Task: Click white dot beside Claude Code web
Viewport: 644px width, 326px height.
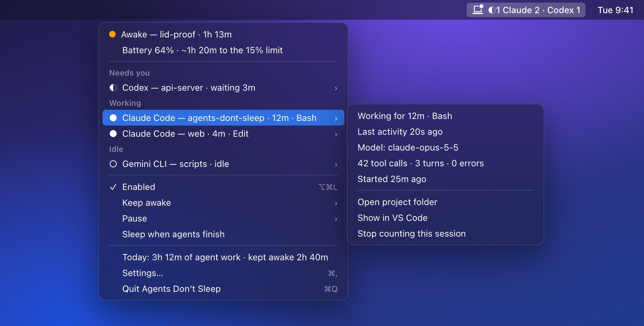Action: [x=113, y=134]
